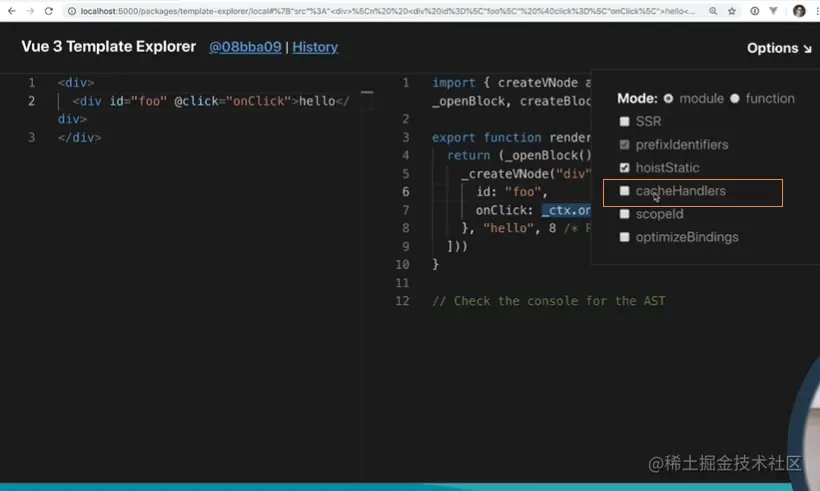
Task: Click the '// Check the console for the AST' comment
Action: (549, 301)
